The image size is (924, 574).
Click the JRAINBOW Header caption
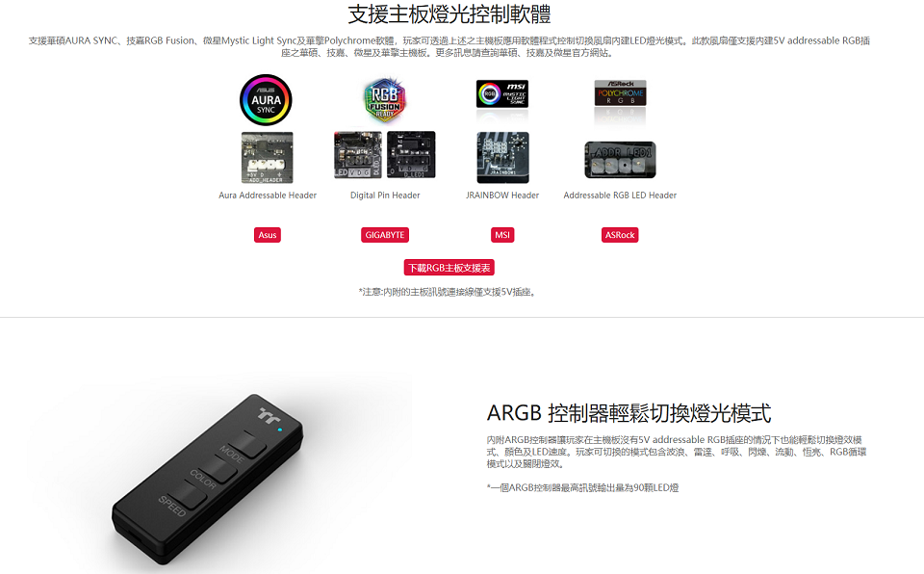[502, 196]
